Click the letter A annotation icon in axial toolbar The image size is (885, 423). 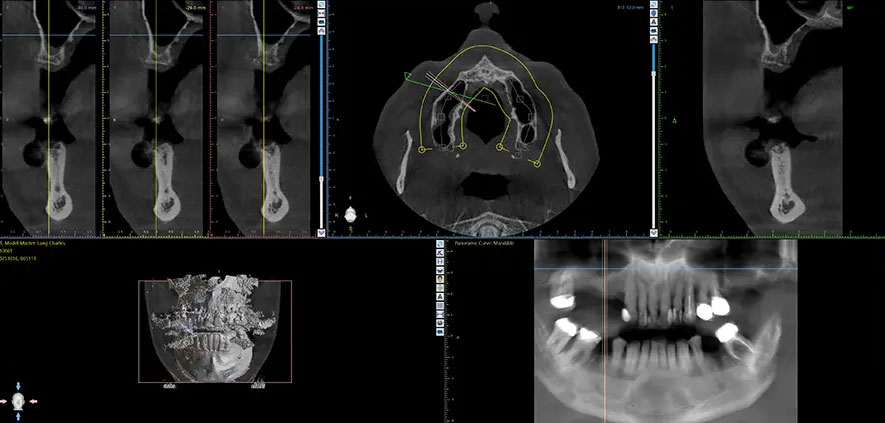[x=654, y=22]
